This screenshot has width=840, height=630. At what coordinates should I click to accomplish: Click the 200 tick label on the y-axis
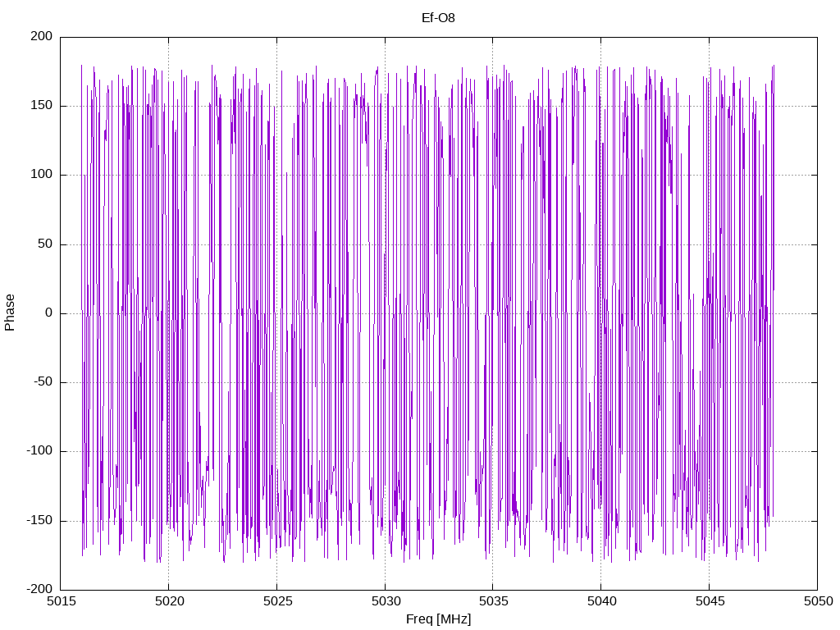coord(42,36)
